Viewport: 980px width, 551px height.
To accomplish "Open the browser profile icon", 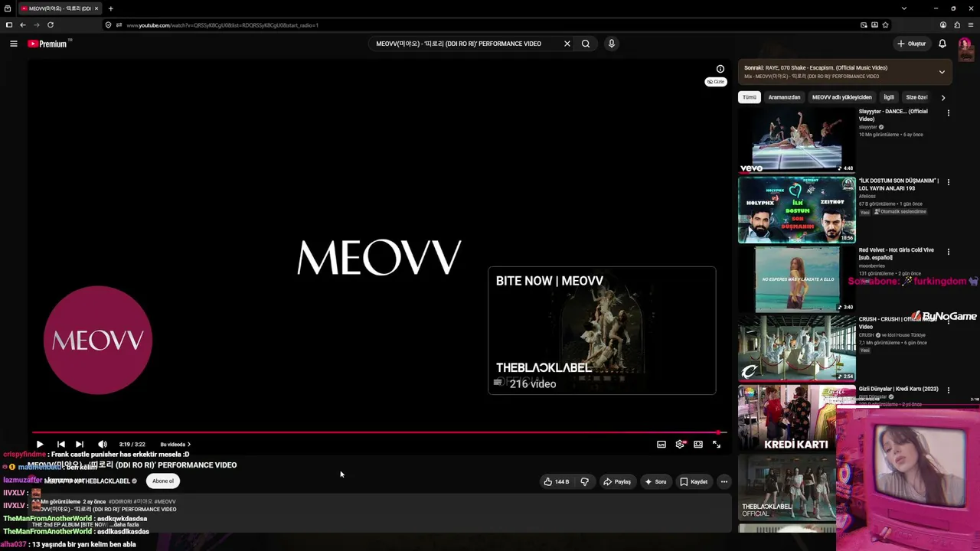I will 943,24.
